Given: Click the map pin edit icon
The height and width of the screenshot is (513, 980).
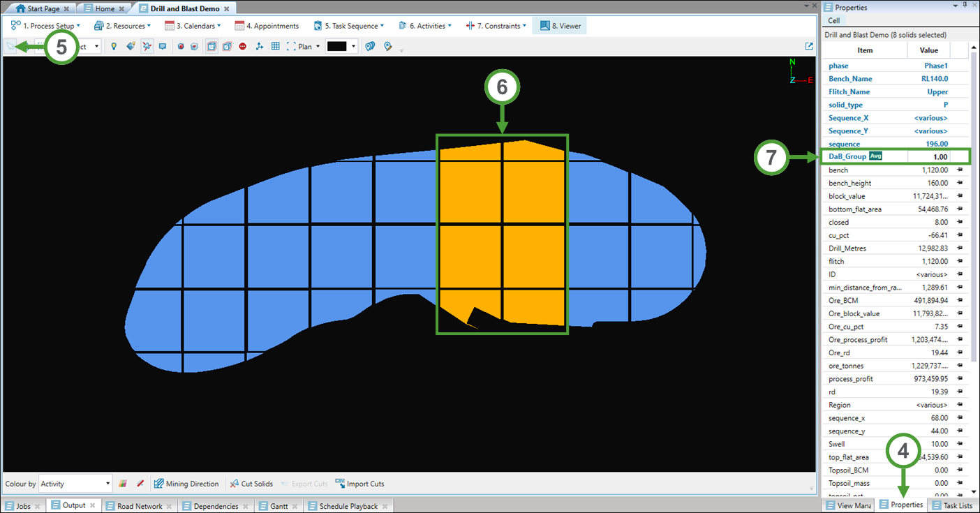Looking at the screenshot, I should point(387,46).
